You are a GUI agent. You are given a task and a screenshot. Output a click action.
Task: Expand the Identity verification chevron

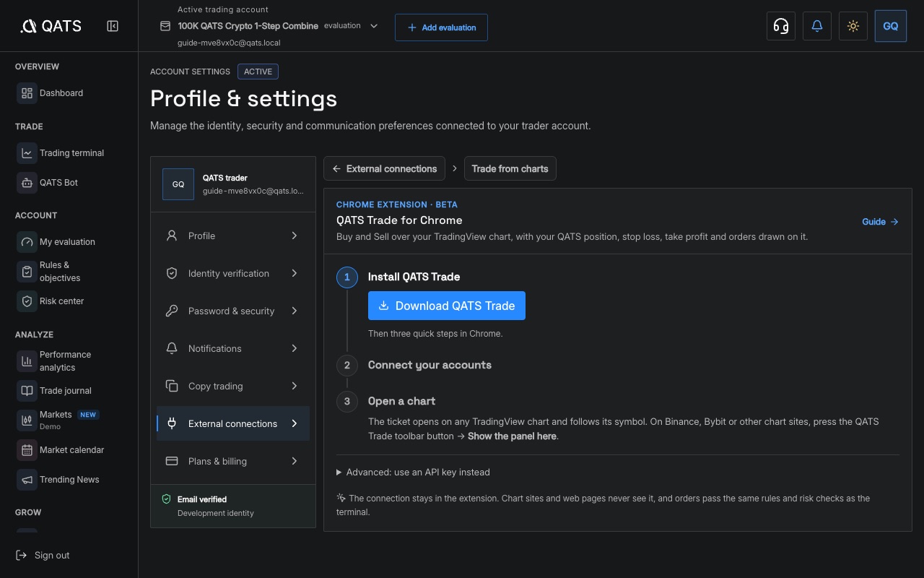point(295,273)
